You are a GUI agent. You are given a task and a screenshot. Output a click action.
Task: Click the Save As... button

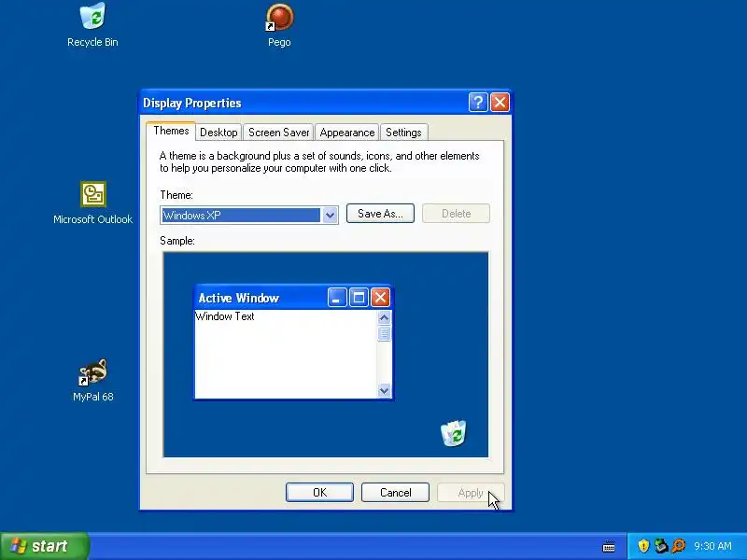click(x=380, y=214)
